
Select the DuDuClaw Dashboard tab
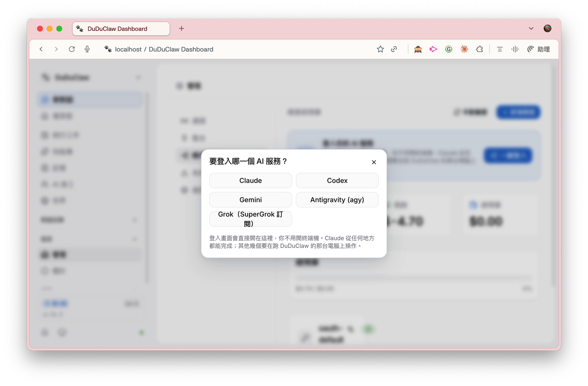121,28
